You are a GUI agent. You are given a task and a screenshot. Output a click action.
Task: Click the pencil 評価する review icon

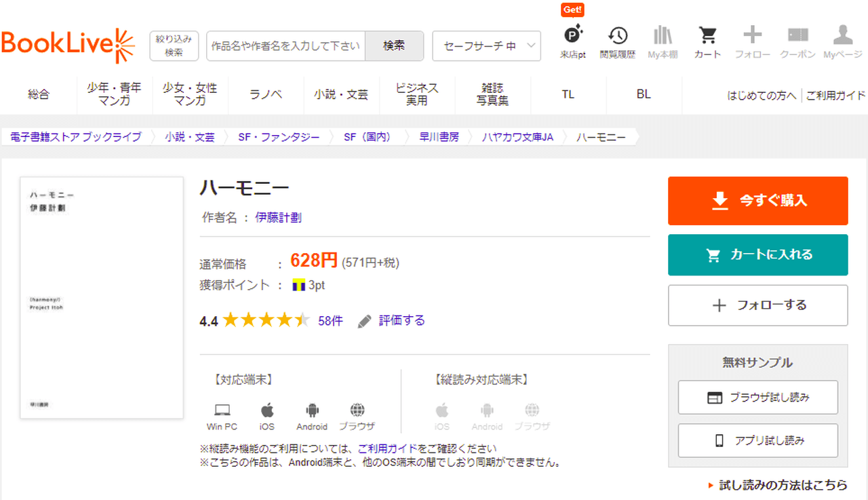365,321
